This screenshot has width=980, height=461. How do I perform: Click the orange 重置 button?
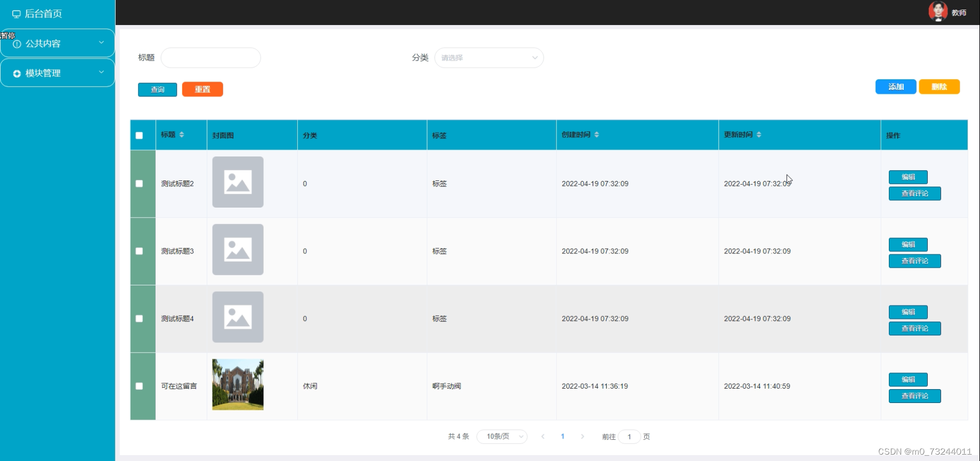coord(203,89)
